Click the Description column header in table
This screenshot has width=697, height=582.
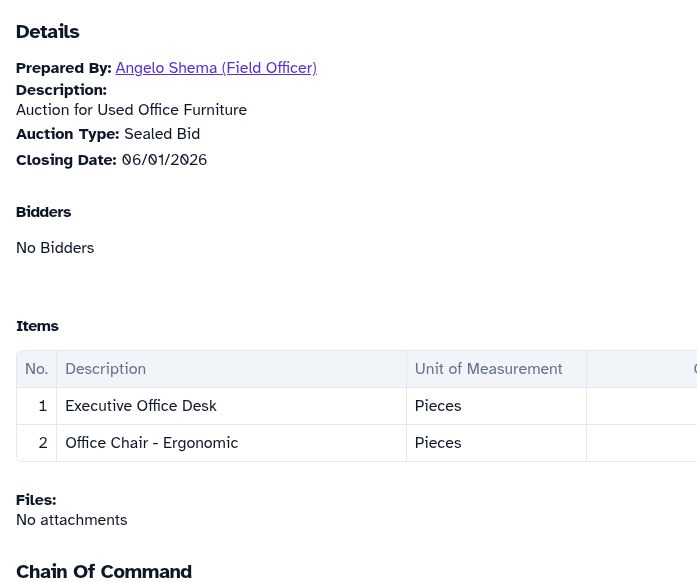click(x=105, y=369)
